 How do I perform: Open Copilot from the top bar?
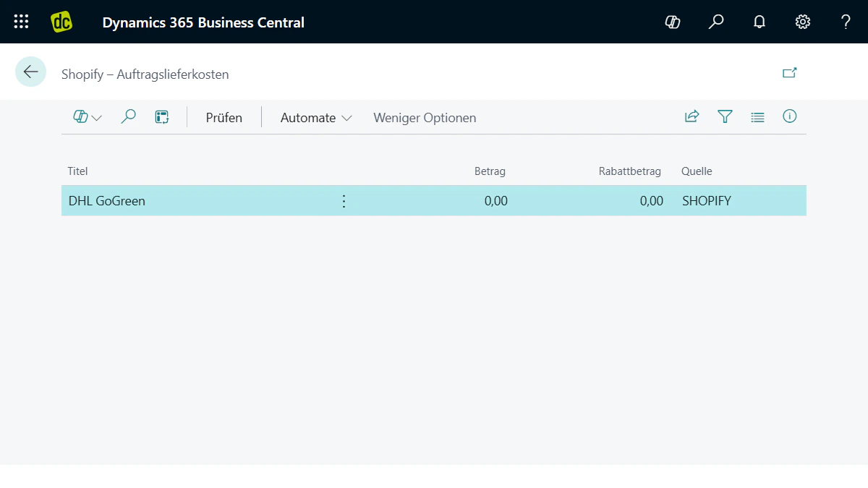[x=673, y=22]
